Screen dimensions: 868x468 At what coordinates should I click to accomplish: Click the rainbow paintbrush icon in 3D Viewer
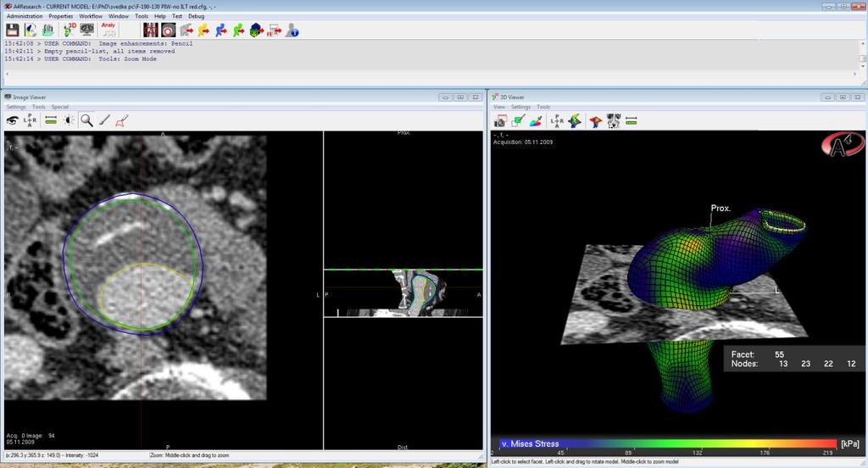(x=536, y=120)
